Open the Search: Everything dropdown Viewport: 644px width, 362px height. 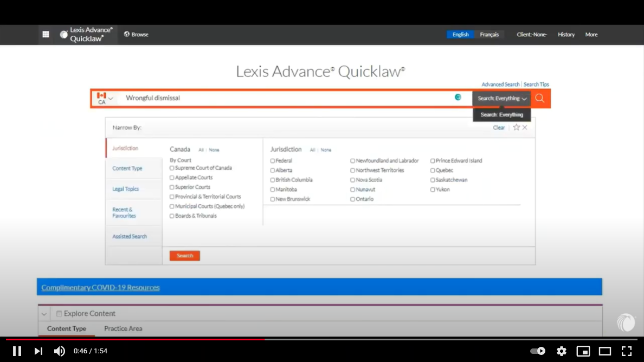[x=501, y=99]
